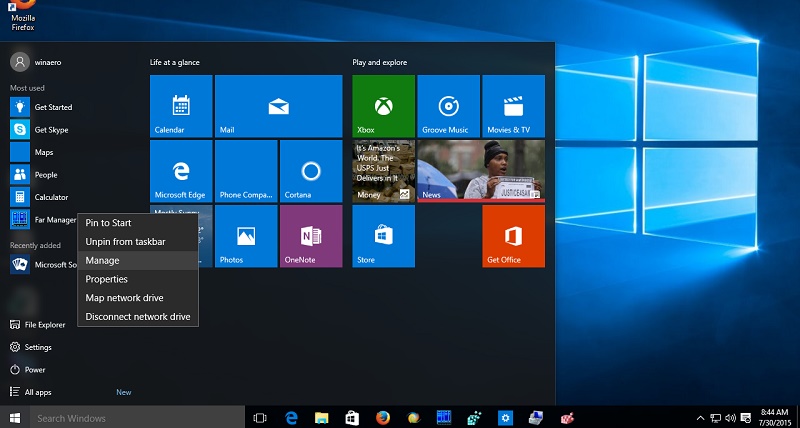Click the New label beside All apps
Image resolution: width=800 pixels, height=428 pixels.
pos(123,392)
